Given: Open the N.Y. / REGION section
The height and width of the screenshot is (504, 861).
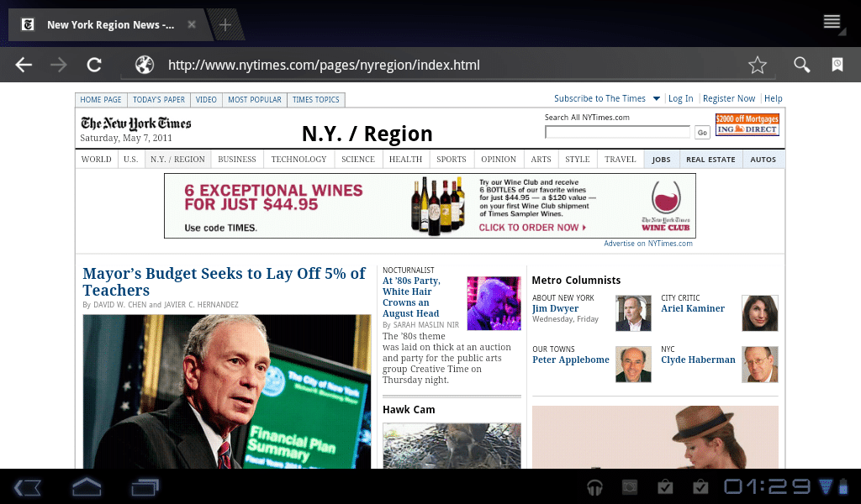Looking at the screenshot, I should coord(177,159).
